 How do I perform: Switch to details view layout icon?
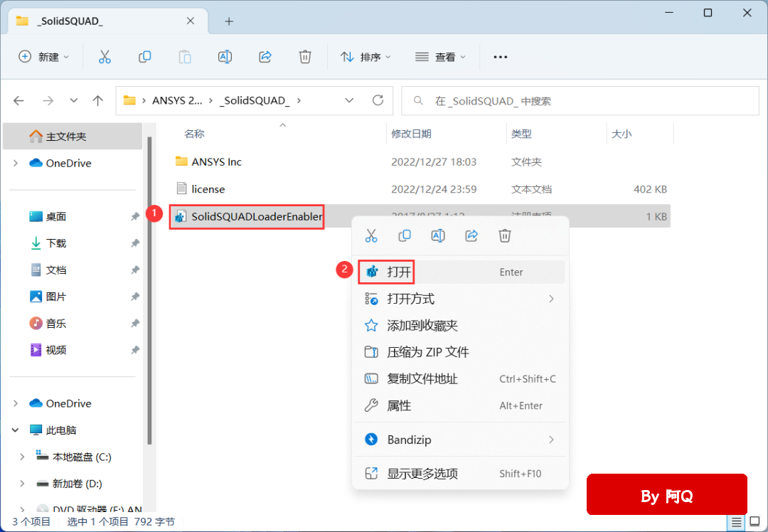tap(737, 522)
